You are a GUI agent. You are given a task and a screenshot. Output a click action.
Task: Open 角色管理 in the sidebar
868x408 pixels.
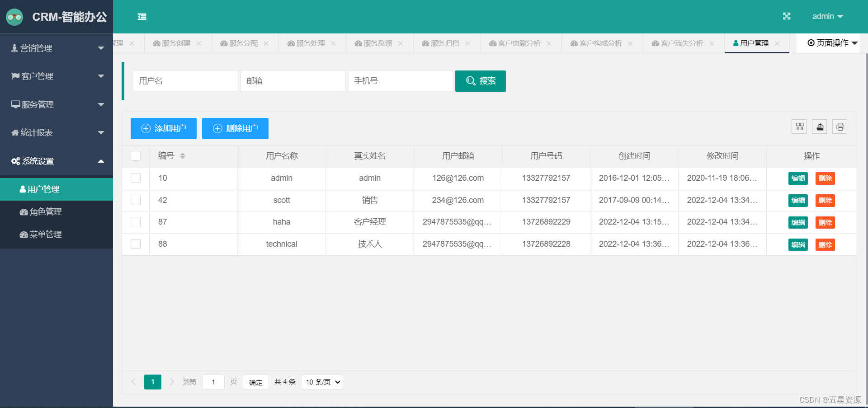pyautogui.click(x=45, y=211)
